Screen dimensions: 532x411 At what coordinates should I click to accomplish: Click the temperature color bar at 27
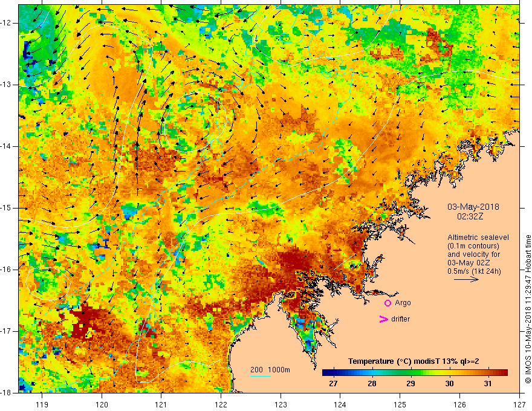tap(334, 372)
